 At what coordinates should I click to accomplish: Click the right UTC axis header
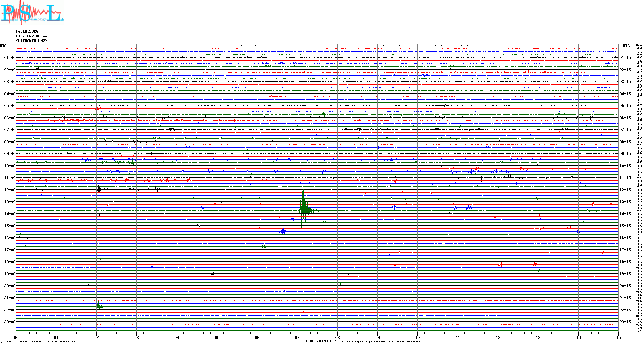pos(626,46)
